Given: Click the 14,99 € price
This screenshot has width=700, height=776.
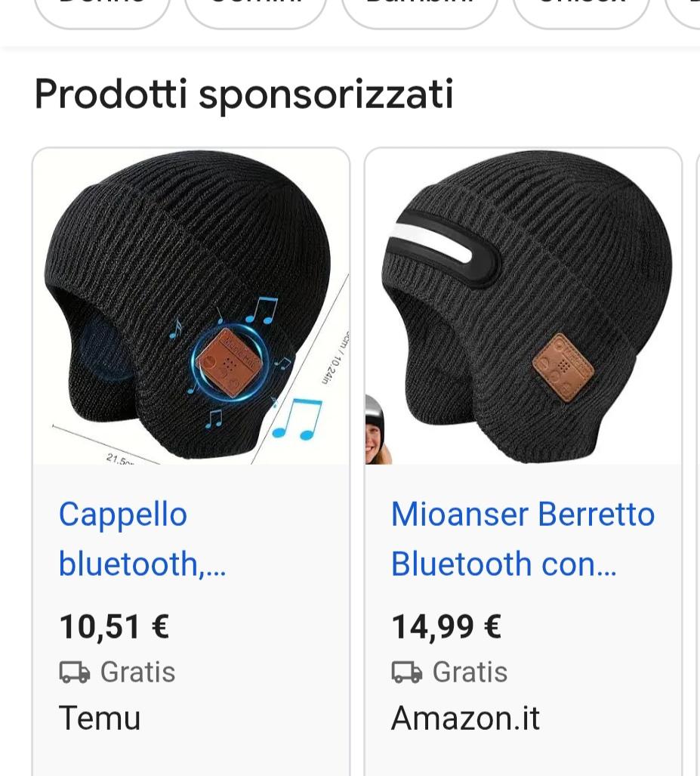Looking at the screenshot, I should pos(446,626).
